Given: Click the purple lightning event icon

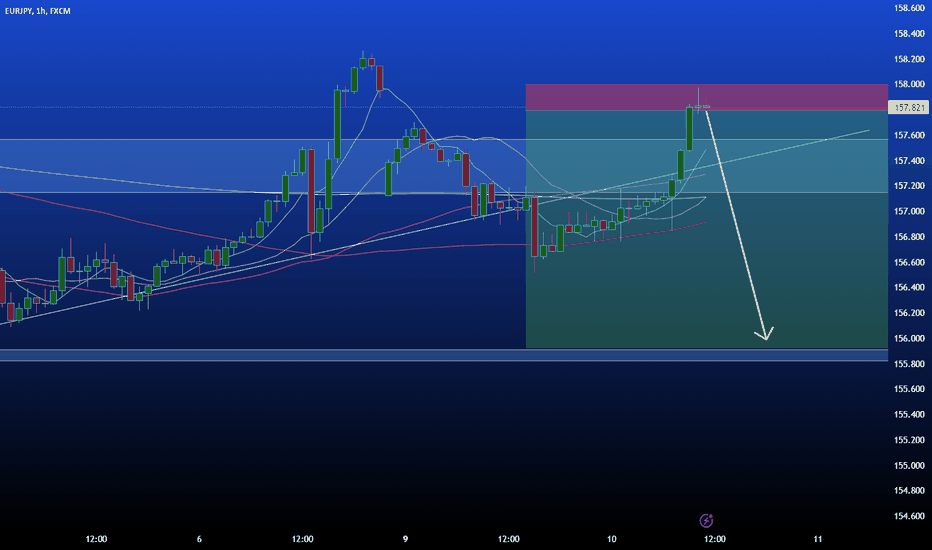Looking at the screenshot, I should pyautogui.click(x=706, y=521).
